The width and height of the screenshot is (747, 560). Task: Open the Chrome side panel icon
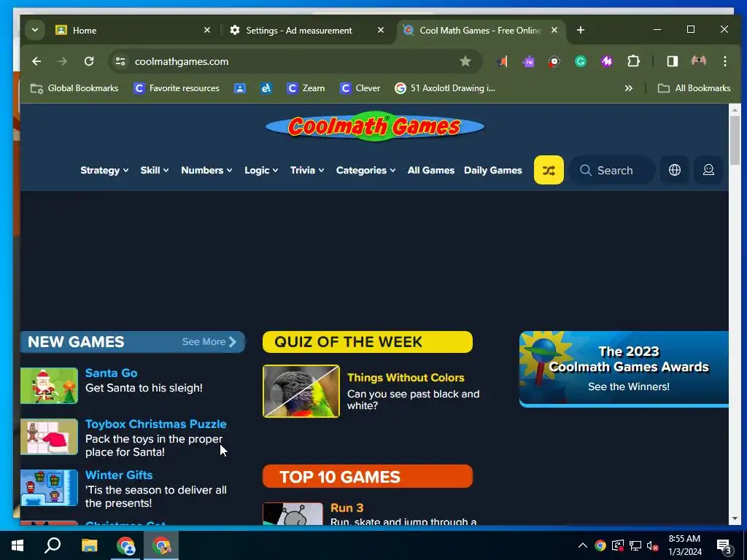[672, 61]
